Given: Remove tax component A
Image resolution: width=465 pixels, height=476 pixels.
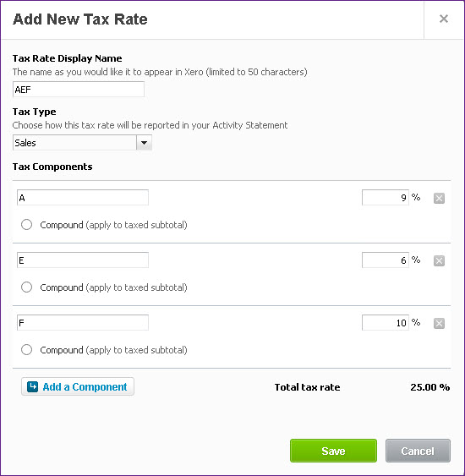Looking at the screenshot, I should 439,198.
